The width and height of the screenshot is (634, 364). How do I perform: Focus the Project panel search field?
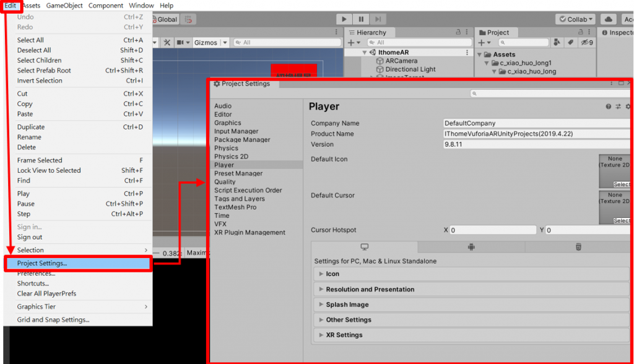pyautogui.click(x=524, y=43)
